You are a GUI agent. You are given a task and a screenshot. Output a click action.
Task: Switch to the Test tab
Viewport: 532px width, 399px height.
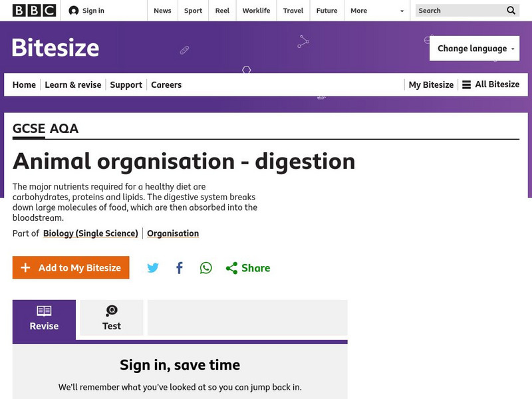point(111,318)
